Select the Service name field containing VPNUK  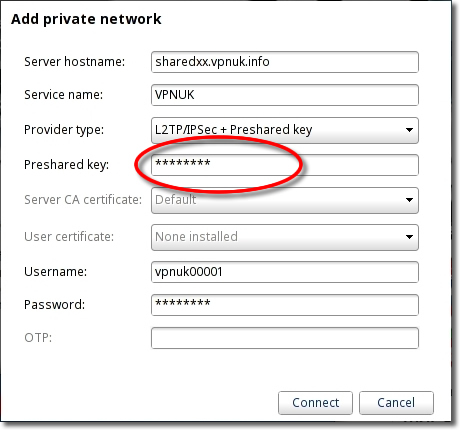click(x=285, y=95)
